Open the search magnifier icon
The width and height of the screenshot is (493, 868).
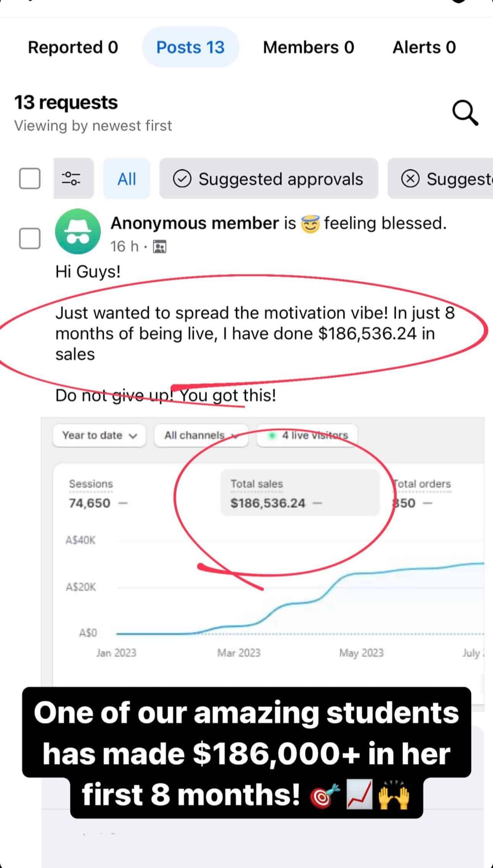(465, 113)
